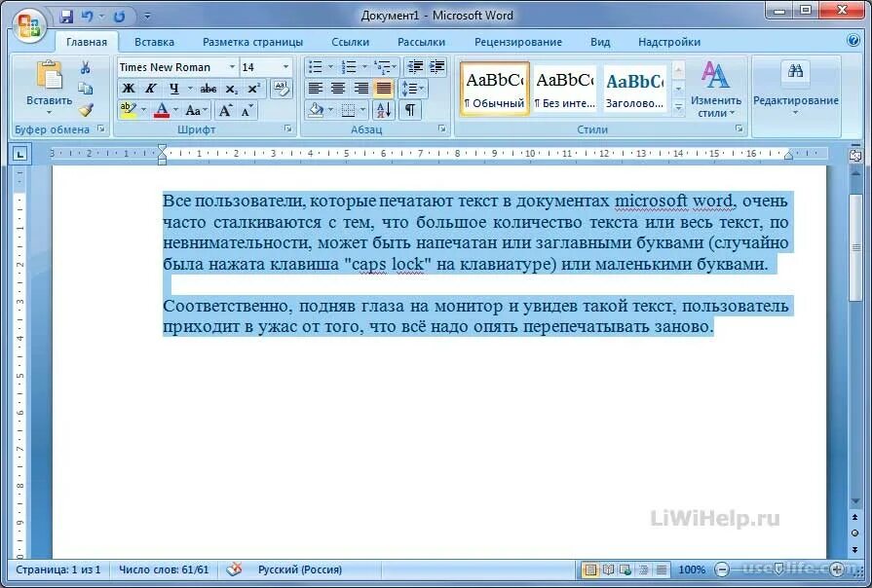The width and height of the screenshot is (872, 588).
Task: Click the vertical scrollbar thumb
Action: (855, 247)
